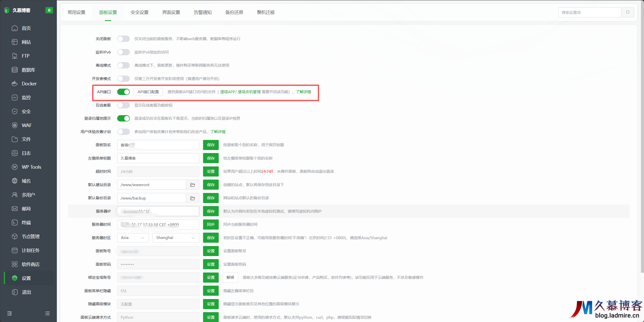This screenshot has width=644, height=322.
Task: Open the Shanghai city dropdown
Action: coord(176,238)
